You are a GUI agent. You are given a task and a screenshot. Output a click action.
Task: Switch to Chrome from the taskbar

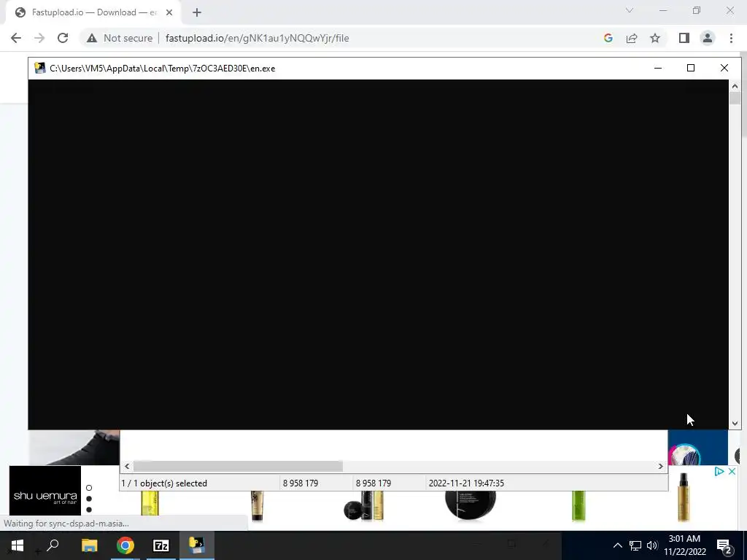pos(125,545)
